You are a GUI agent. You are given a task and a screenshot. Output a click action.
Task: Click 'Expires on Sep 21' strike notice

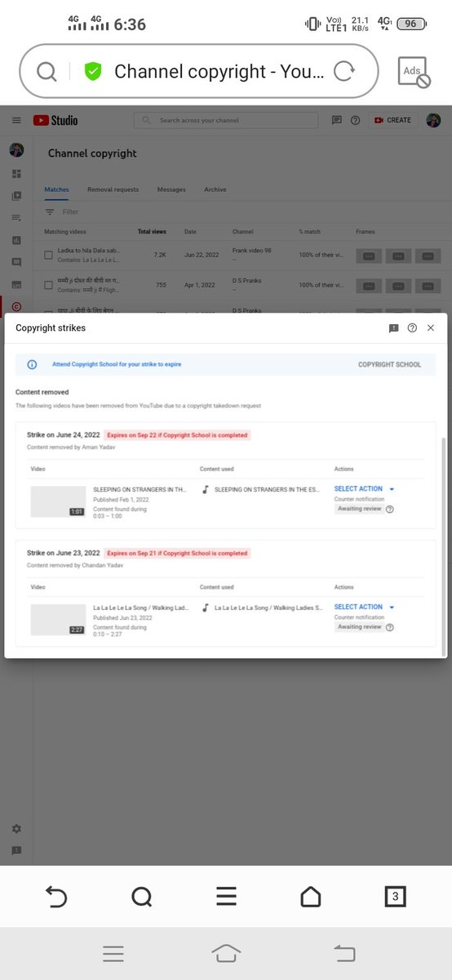[x=177, y=553]
